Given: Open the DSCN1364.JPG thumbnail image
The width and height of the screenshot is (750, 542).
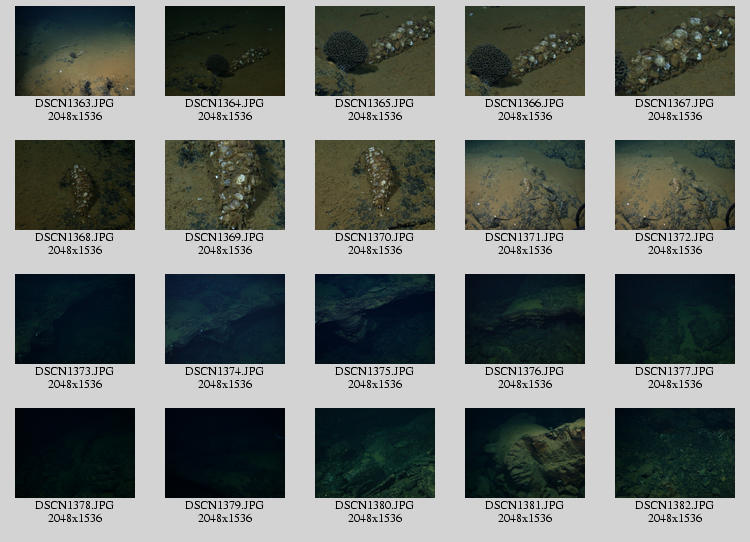Looking at the screenshot, I should click(225, 51).
